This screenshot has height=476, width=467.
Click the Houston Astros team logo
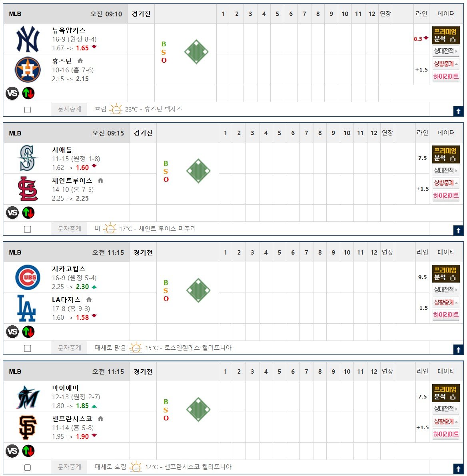pos(28,70)
